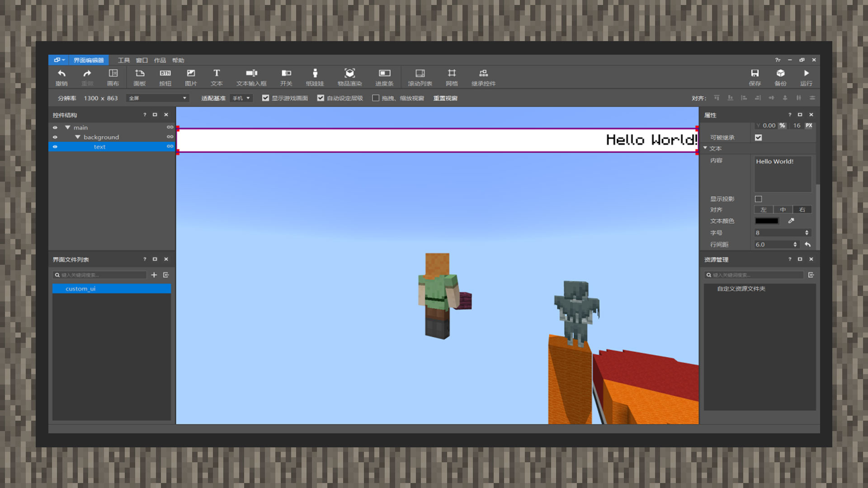
Task: Open the 窗口 menu
Action: [142, 60]
